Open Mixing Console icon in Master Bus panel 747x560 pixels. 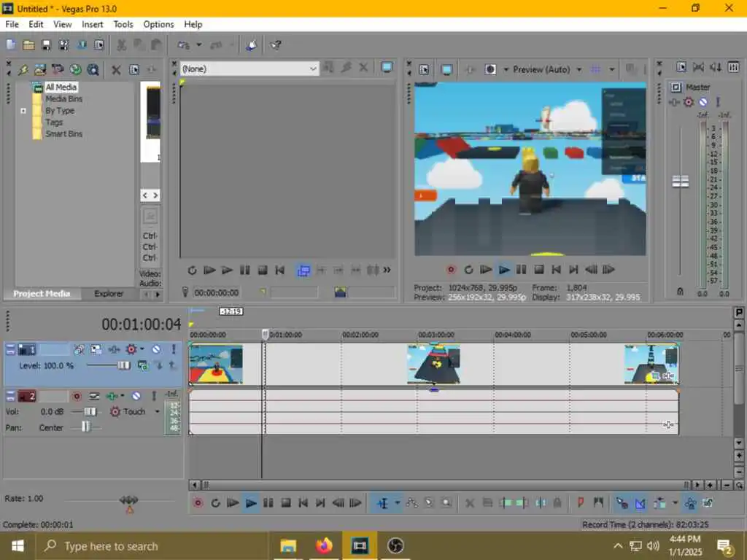click(734, 67)
